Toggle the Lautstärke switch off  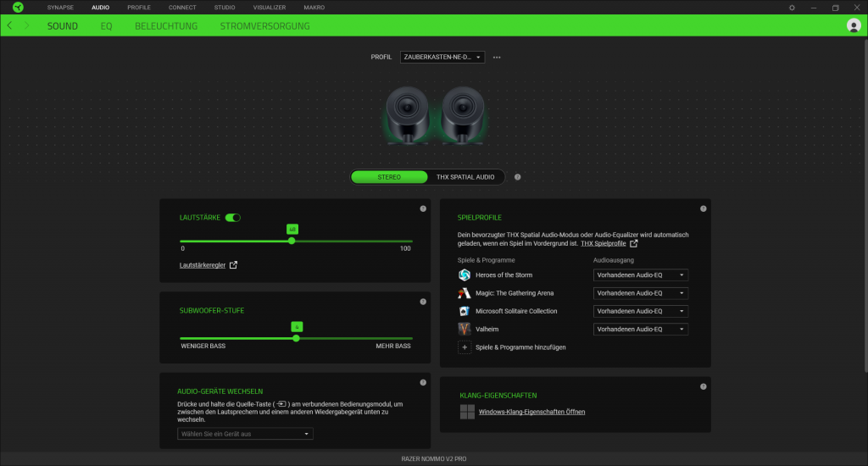[x=233, y=218]
